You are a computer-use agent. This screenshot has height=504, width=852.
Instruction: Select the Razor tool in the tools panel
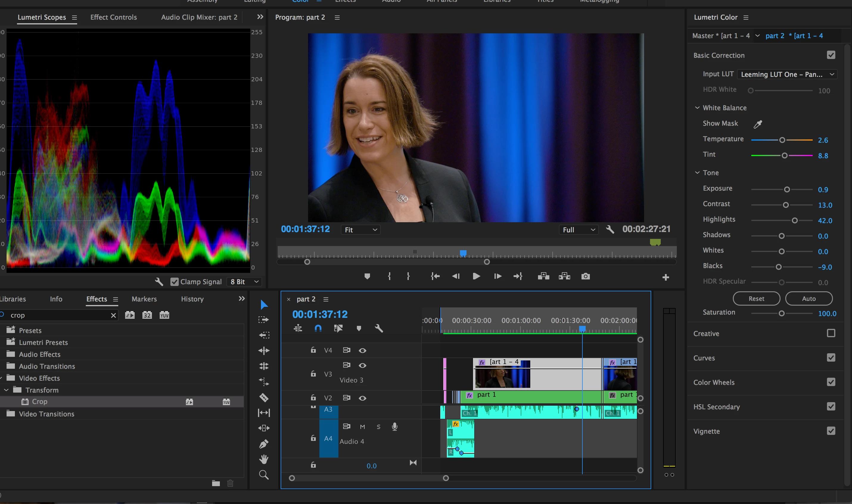(264, 397)
